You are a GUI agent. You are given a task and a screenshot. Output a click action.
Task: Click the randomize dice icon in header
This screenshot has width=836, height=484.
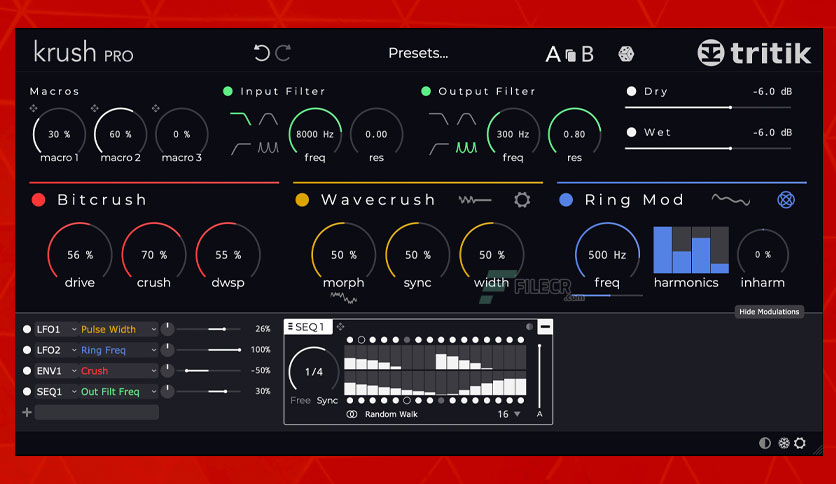[626, 54]
